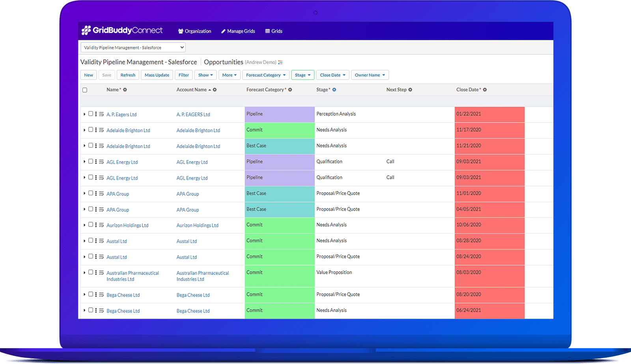Open the Close Date filter dropdown
The width and height of the screenshot is (631, 364).
point(332,75)
